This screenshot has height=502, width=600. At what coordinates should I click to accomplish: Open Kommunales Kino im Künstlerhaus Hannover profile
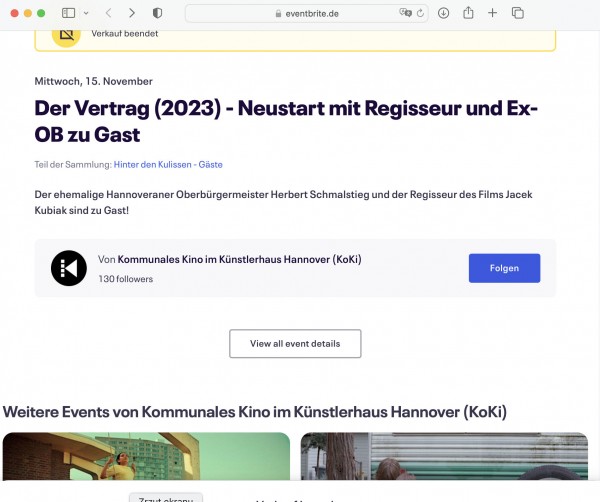coord(239,259)
